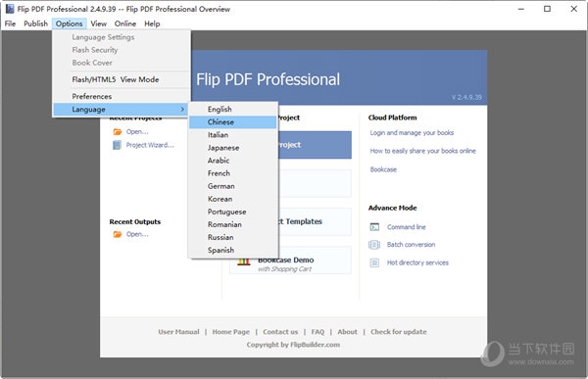Click the Bookcase Demo shelf icon
The height and width of the screenshot is (379, 588).
[244, 261]
